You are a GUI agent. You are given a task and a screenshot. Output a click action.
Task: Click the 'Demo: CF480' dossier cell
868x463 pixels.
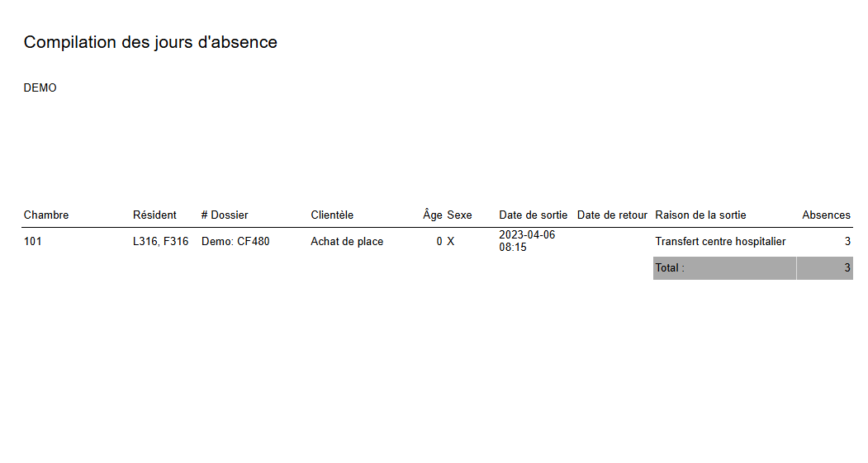tap(235, 242)
